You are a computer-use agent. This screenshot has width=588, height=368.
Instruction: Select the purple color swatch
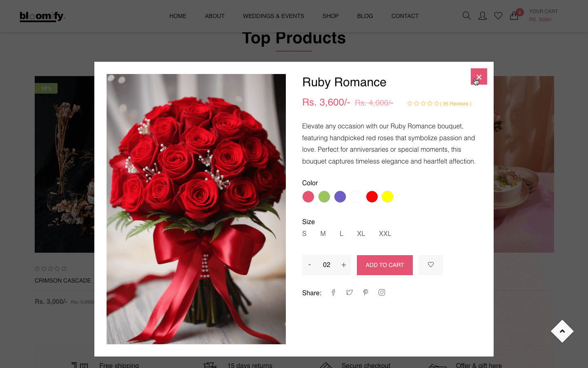click(340, 197)
